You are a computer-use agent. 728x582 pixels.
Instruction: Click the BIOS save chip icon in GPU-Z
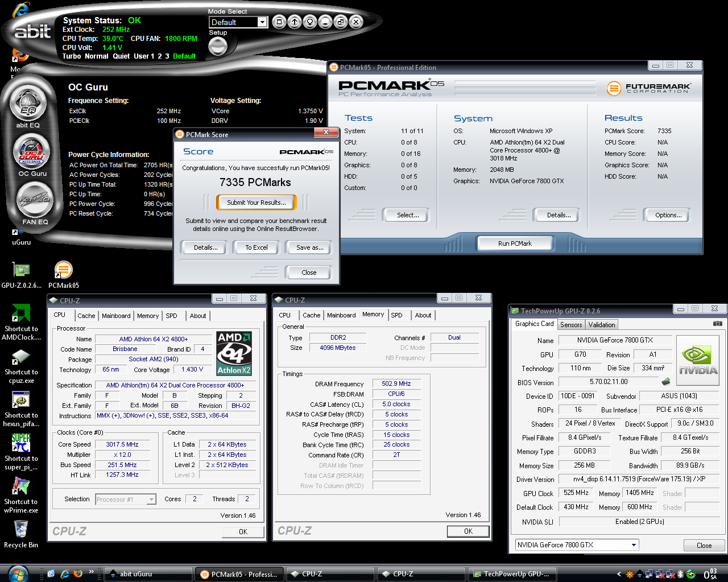[x=666, y=382]
